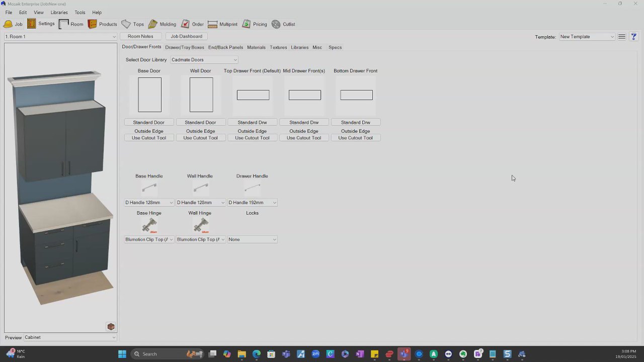644x362 pixels.
Task: Open the Base Hinge dropdown
Action: 149,239
